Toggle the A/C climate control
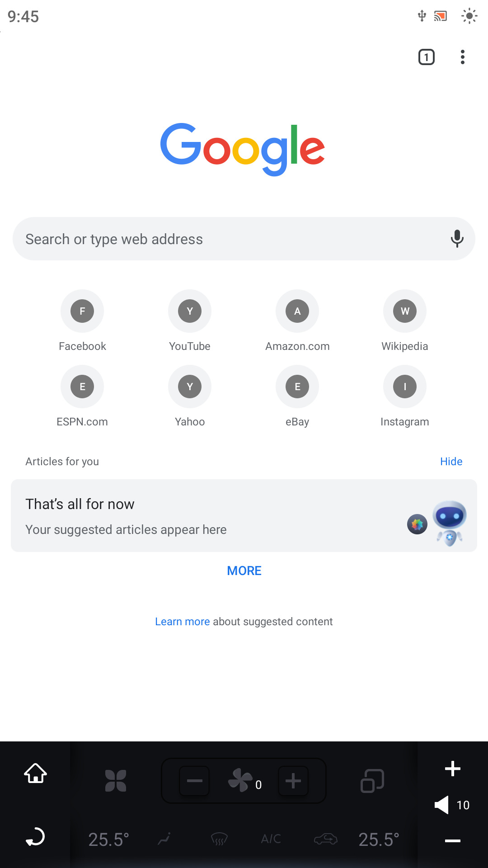Image resolution: width=488 pixels, height=868 pixels. (271, 839)
